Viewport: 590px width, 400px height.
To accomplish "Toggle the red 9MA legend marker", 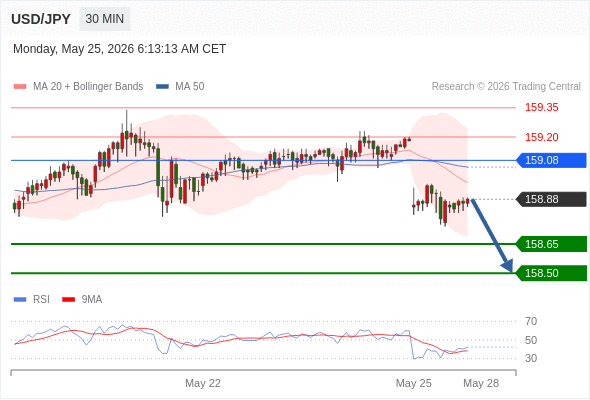I will [68, 300].
